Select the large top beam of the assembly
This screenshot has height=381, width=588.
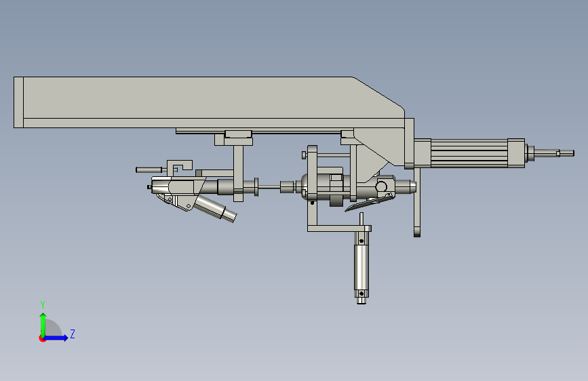tap(208, 102)
